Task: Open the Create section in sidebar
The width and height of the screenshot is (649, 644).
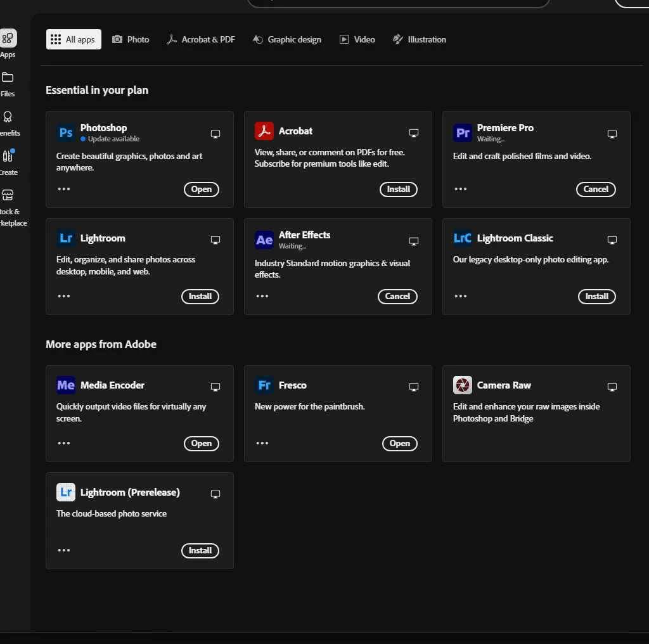Action: click(x=8, y=163)
